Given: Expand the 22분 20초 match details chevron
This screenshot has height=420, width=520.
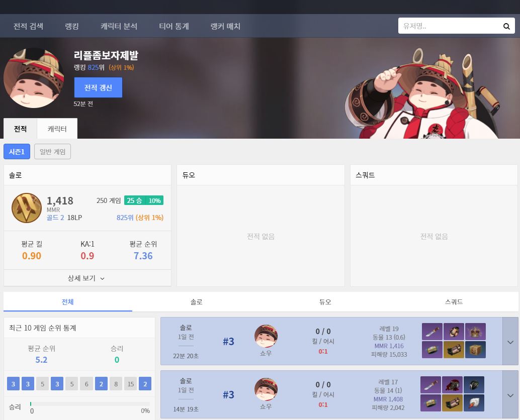Looking at the screenshot, I should [x=510, y=342].
